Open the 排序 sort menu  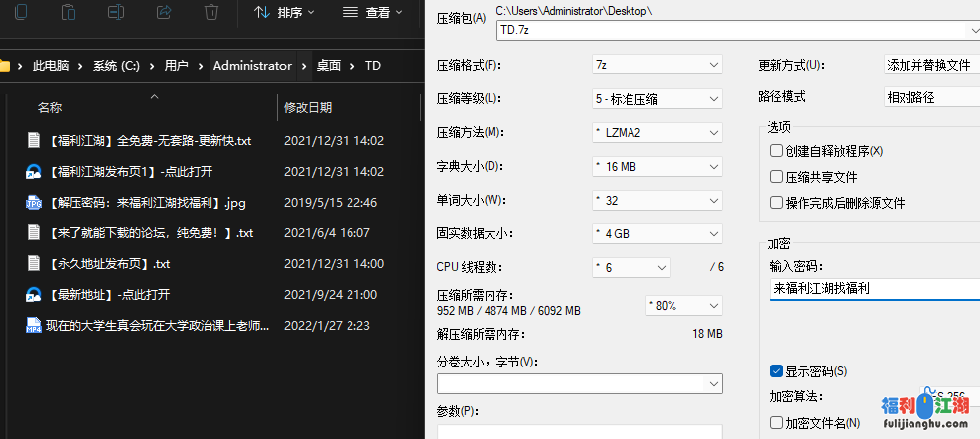(x=284, y=12)
